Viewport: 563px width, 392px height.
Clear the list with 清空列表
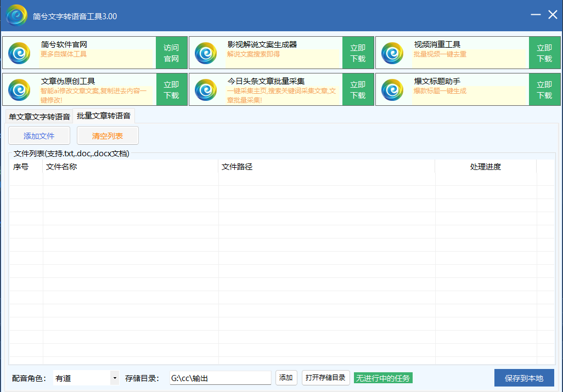108,136
